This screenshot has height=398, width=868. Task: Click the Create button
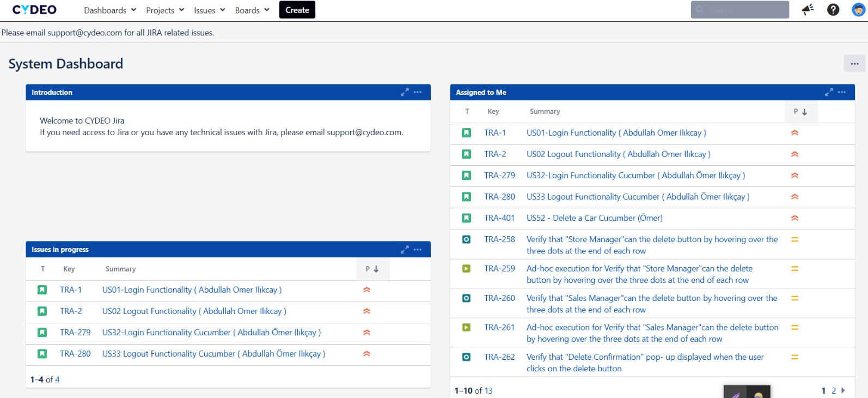click(297, 10)
